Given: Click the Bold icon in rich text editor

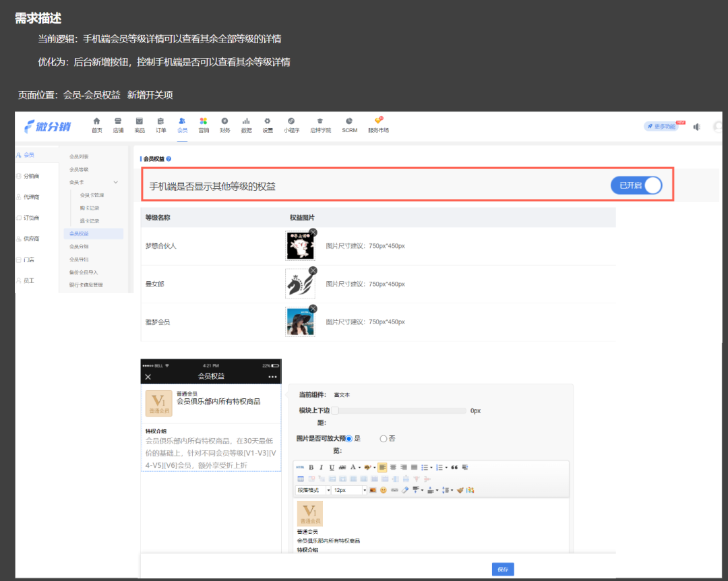Looking at the screenshot, I should (311, 467).
